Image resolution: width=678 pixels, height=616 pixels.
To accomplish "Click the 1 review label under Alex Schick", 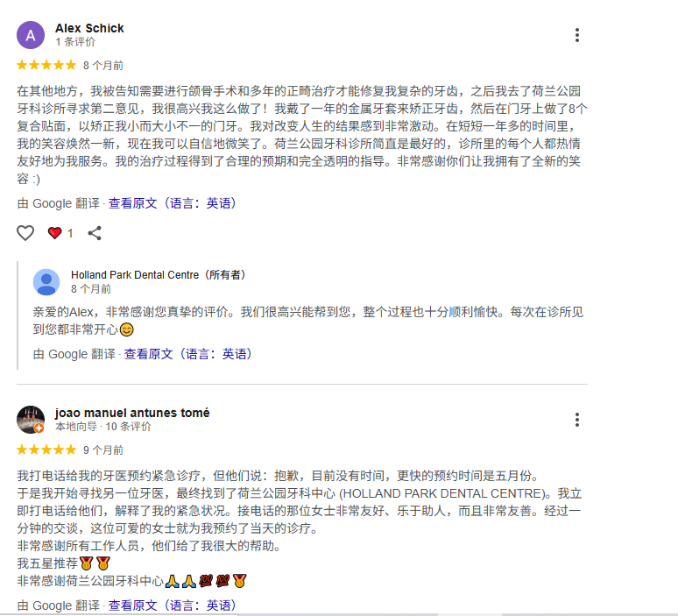I will pos(75,42).
